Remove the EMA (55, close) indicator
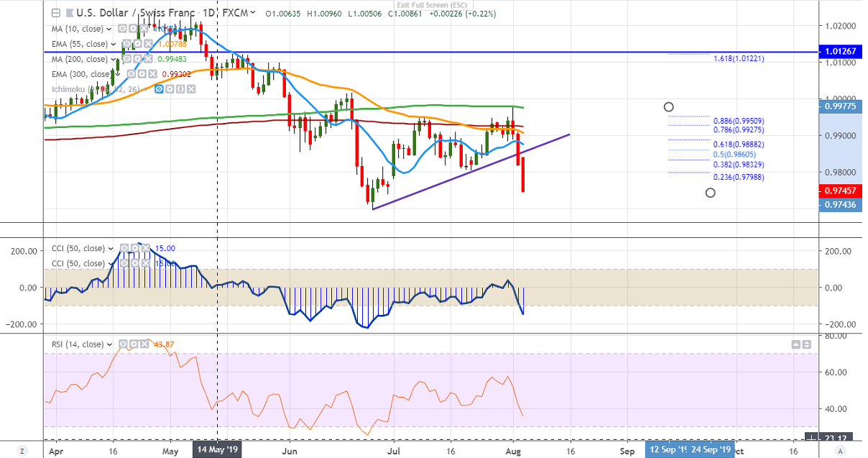This screenshot has width=868, height=458. pos(148,44)
